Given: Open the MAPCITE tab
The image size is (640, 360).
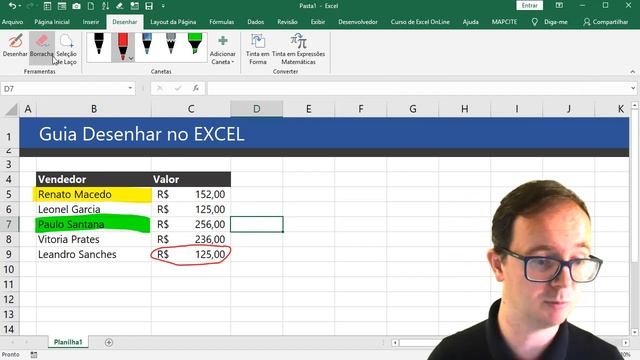Looking at the screenshot, I should [x=504, y=22].
